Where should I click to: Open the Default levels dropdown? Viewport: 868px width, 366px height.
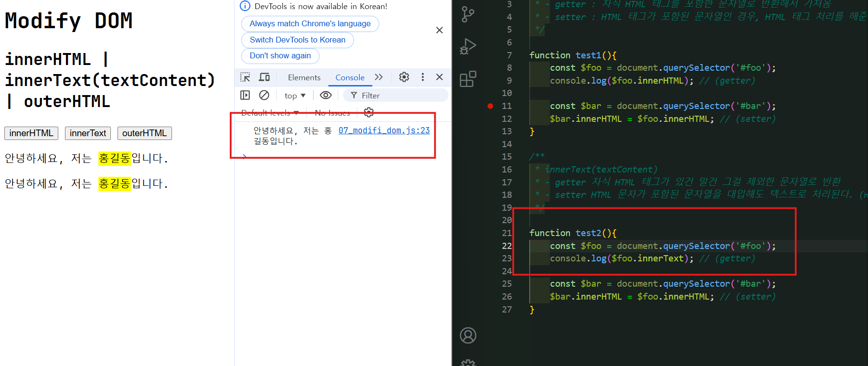(x=270, y=113)
